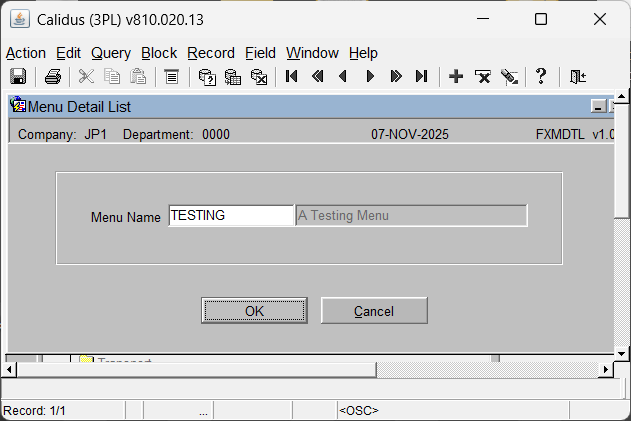The image size is (631, 421).
Task: Click the Java icon in title bar
Action: coord(20,19)
